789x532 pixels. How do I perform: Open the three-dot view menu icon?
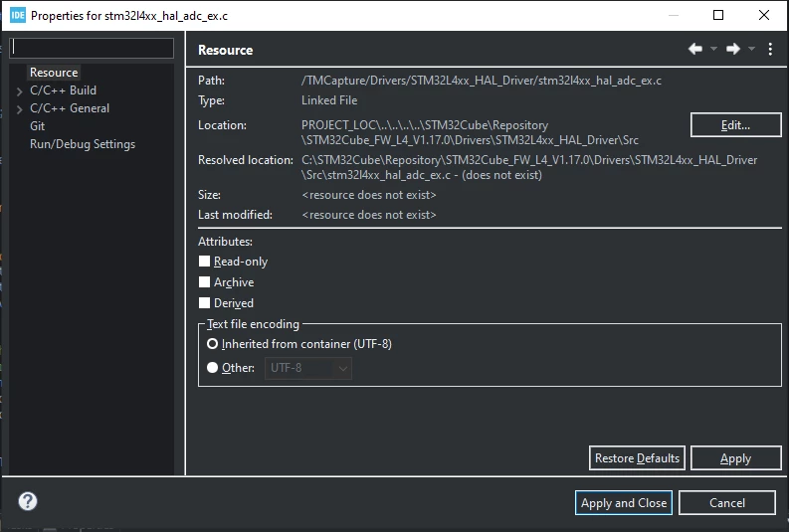click(x=770, y=49)
